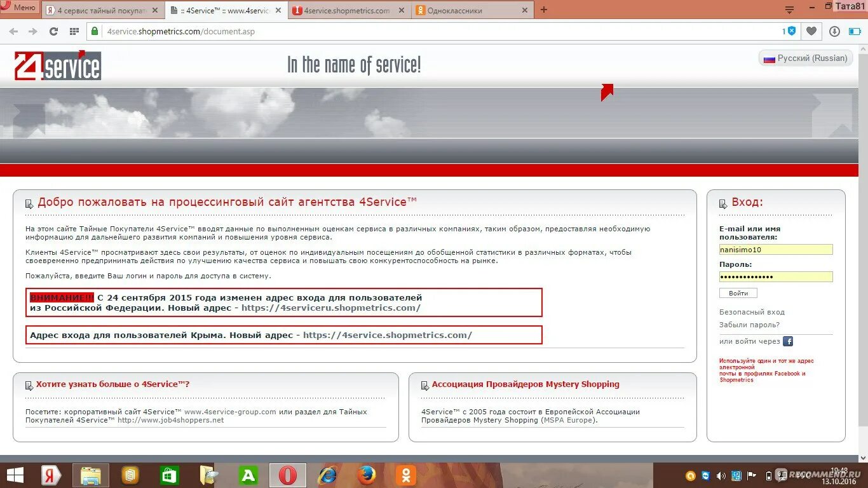Image resolution: width=868 pixels, height=488 pixels.
Task: Open the MSPA Europe link
Action: pyautogui.click(x=568, y=420)
